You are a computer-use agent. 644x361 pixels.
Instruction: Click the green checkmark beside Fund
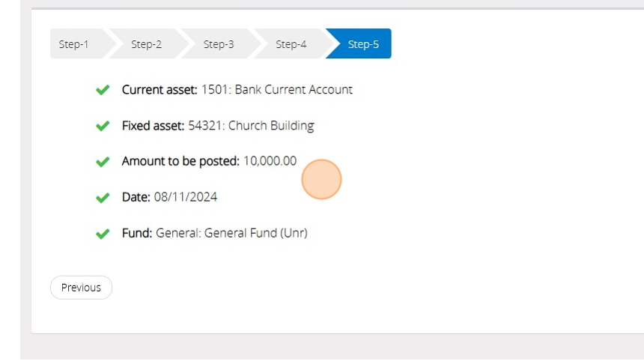103,234
